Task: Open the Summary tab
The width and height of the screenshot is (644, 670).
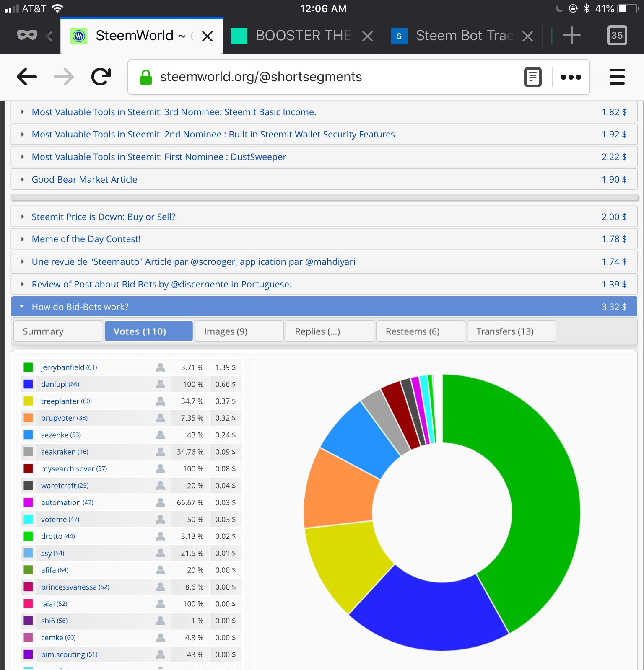Action: [58, 331]
